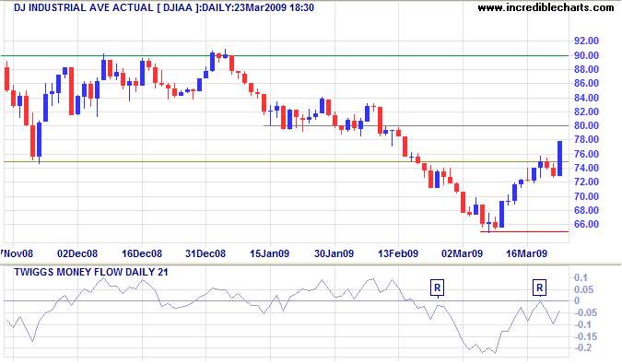622x364 pixels.
Task: Click the 68.00 price axis label
Action: [586, 210]
